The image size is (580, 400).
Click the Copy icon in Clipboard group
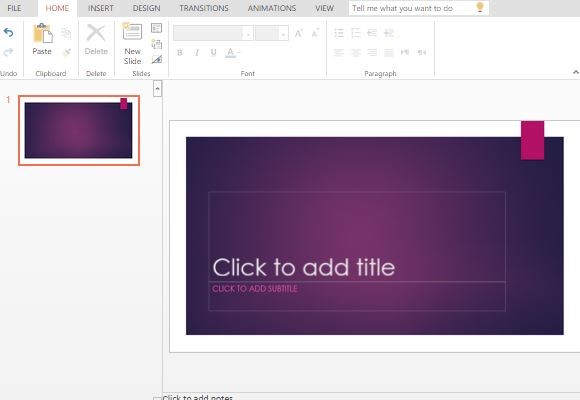pos(66,33)
